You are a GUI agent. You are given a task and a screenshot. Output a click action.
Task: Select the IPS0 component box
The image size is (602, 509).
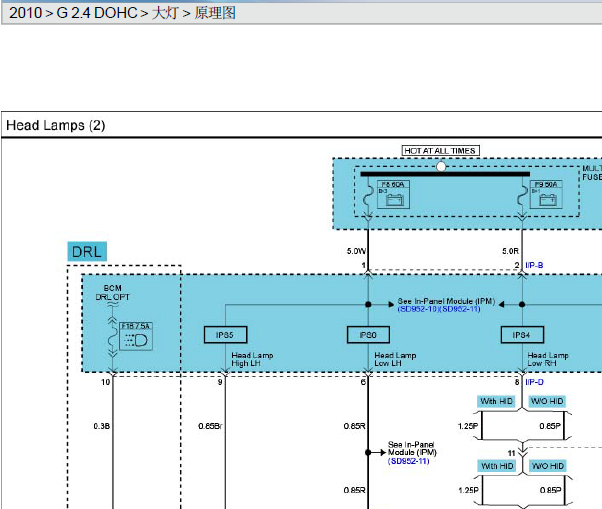coord(368,335)
